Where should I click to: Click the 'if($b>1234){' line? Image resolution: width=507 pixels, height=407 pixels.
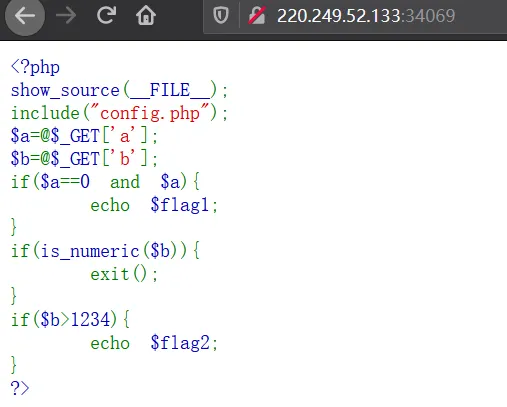(x=70, y=320)
